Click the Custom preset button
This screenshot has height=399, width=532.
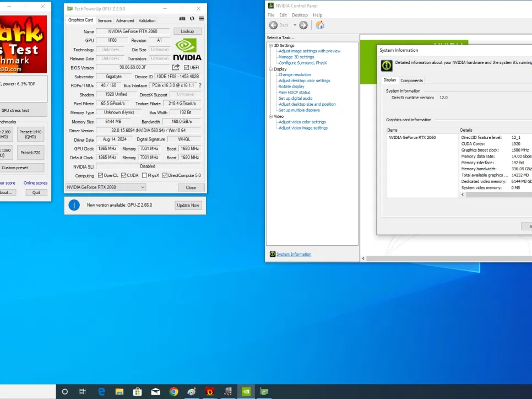click(x=21, y=168)
